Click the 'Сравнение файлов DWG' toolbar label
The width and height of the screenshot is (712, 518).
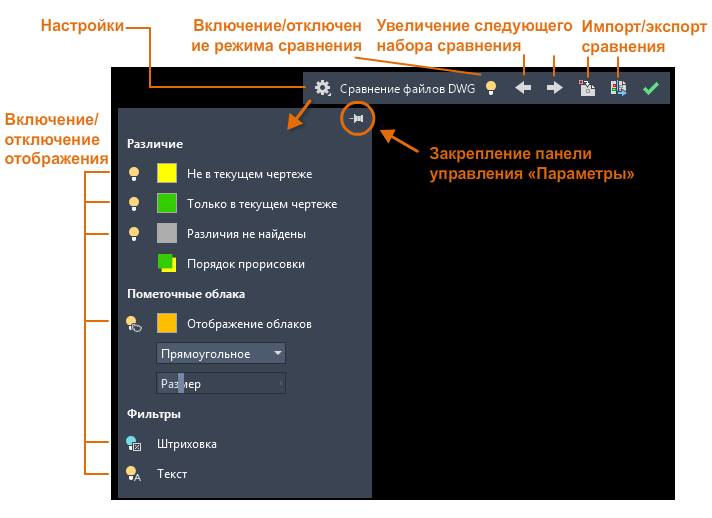(407, 89)
